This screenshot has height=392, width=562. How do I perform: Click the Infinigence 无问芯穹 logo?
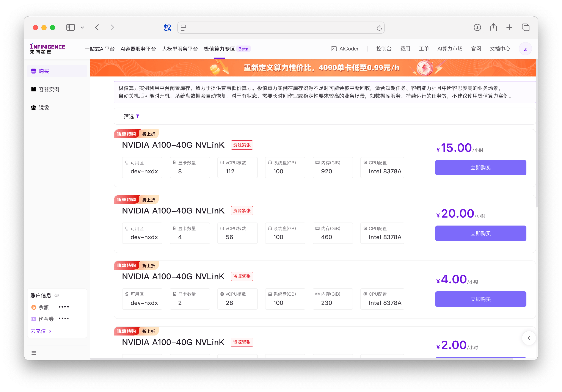tap(47, 49)
